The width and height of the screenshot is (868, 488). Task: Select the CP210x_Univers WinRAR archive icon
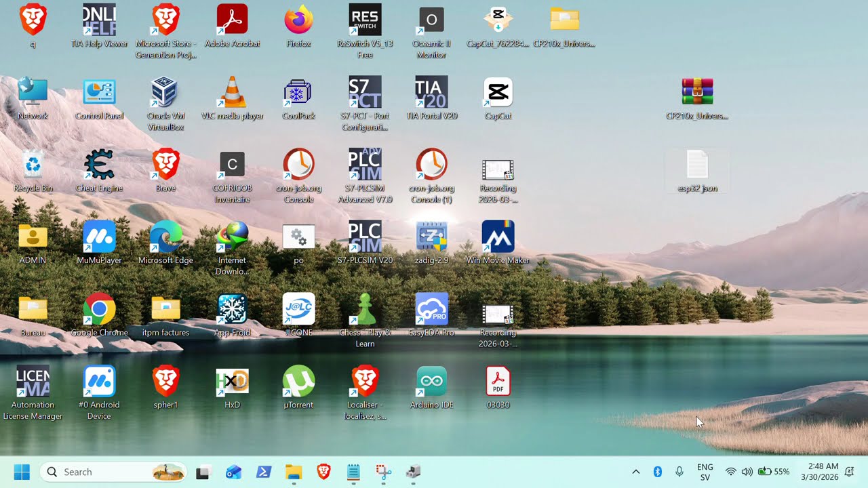[697, 98]
